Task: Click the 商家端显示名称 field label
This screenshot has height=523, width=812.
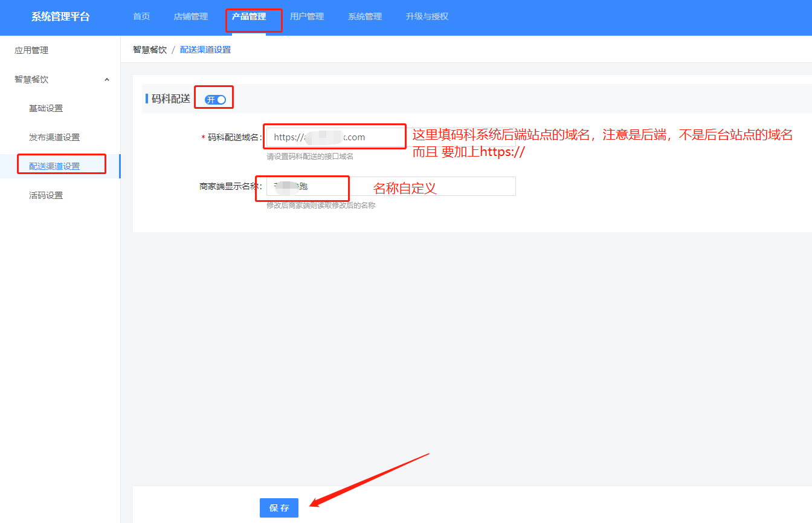Action: tap(230, 186)
